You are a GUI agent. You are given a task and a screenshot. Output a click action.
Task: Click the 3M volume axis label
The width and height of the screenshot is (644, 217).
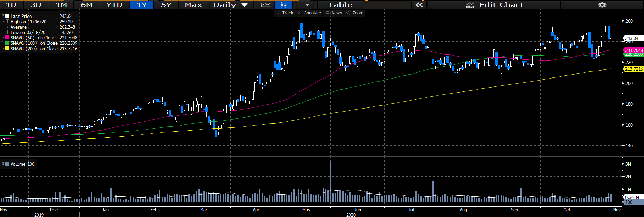(x=628, y=164)
